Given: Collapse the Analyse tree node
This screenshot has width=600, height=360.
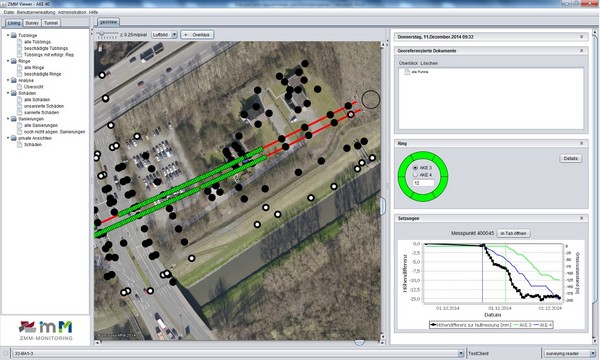Looking at the screenshot, I should pos(8,80).
